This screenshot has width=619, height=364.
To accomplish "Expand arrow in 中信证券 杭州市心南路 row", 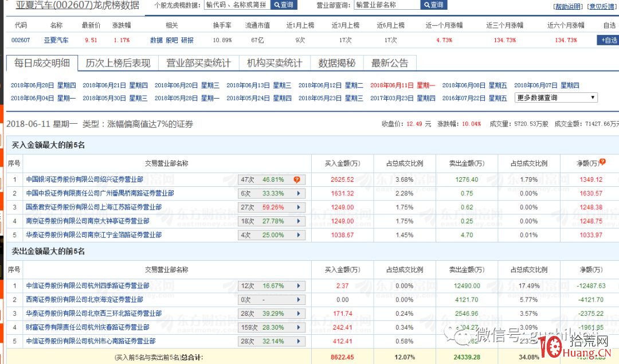I will tap(299, 341).
